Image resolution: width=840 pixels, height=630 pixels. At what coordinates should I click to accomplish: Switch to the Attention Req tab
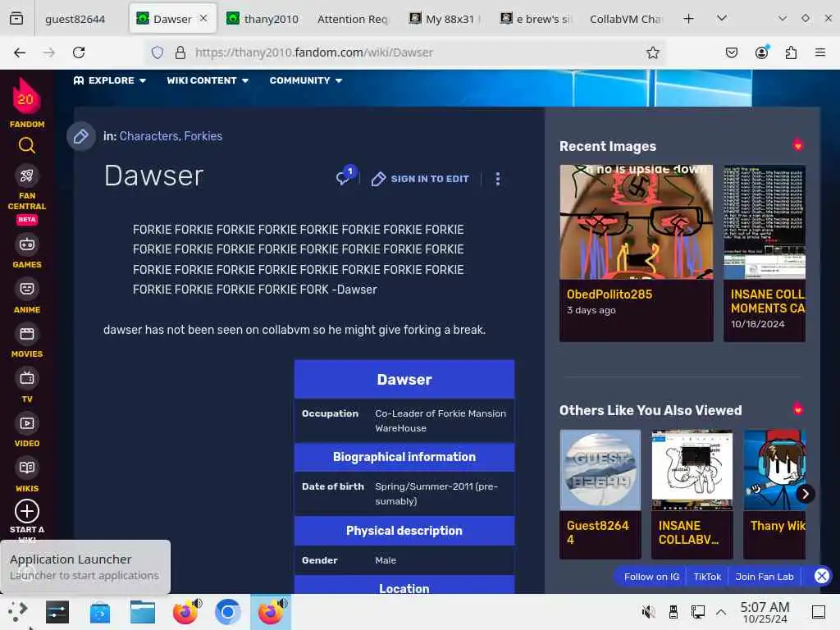[352, 20]
